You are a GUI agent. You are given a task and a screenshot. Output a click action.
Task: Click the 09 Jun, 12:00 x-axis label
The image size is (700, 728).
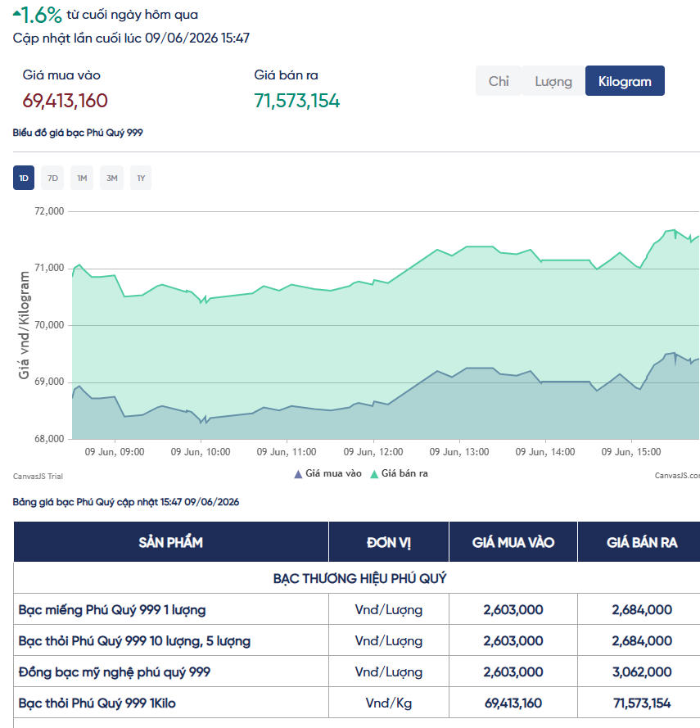tap(373, 452)
